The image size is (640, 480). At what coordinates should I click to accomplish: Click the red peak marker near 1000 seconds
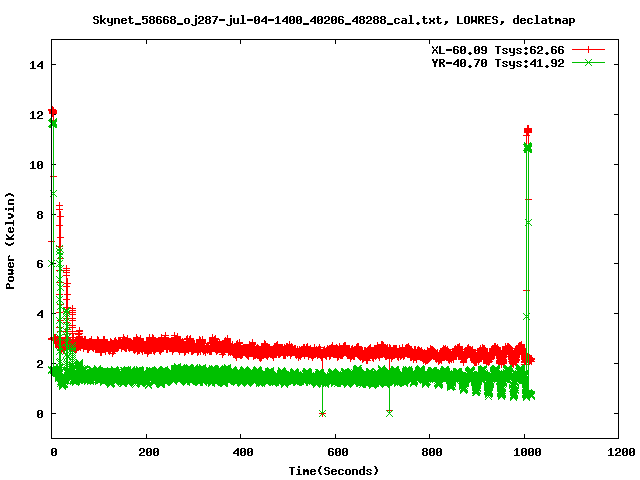click(x=528, y=131)
